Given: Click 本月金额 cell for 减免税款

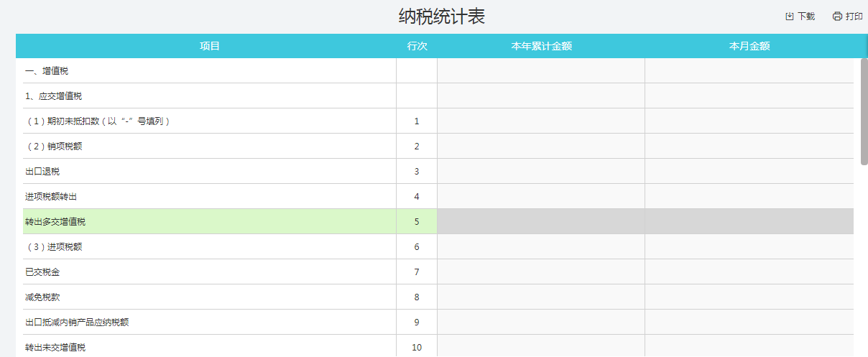Looking at the screenshot, I should [x=749, y=297].
